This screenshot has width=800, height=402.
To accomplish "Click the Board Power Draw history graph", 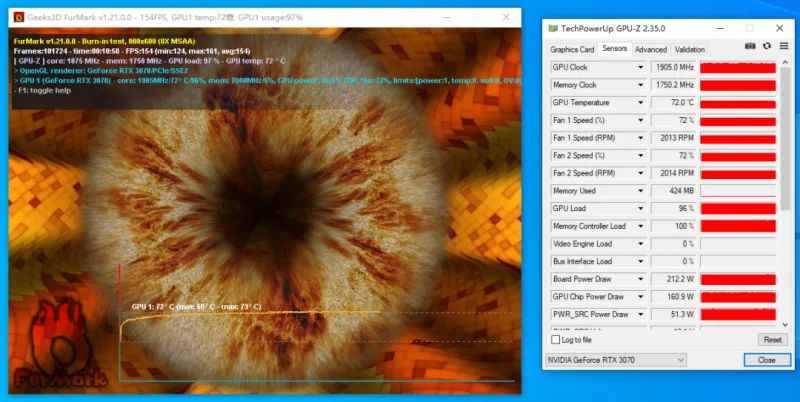I will tap(738, 279).
